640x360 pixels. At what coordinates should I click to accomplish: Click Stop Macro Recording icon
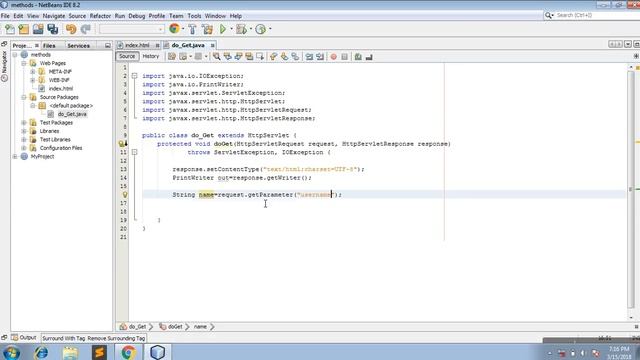(x=344, y=57)
